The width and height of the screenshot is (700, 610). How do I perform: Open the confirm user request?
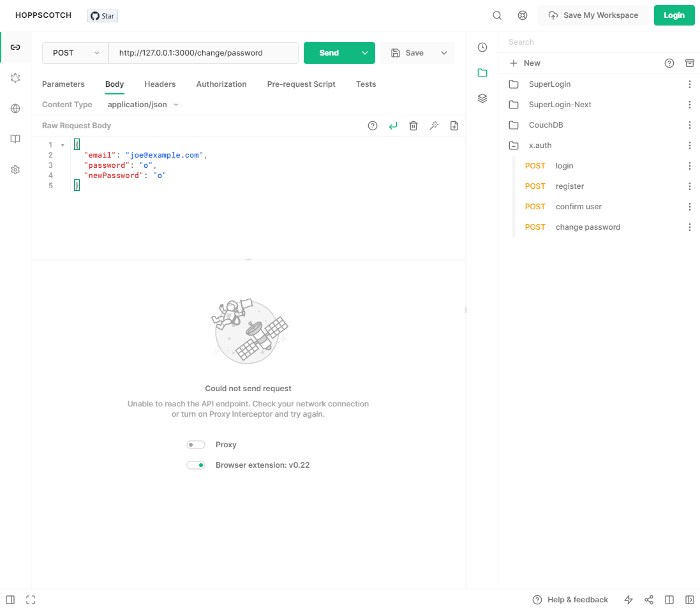point(579,207)
